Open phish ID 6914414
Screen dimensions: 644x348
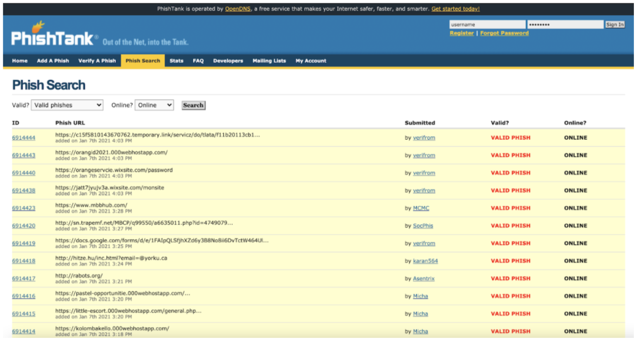[x=24, y=332]
